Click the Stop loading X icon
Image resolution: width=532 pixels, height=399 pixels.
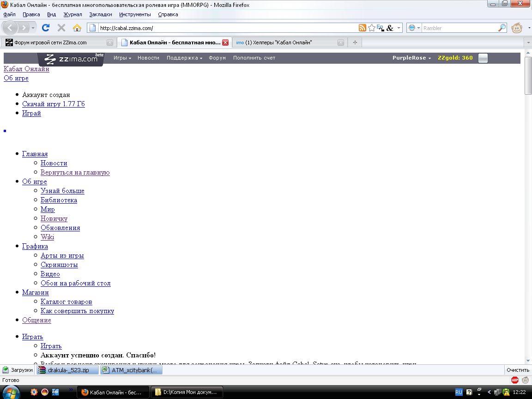[61, 28]
